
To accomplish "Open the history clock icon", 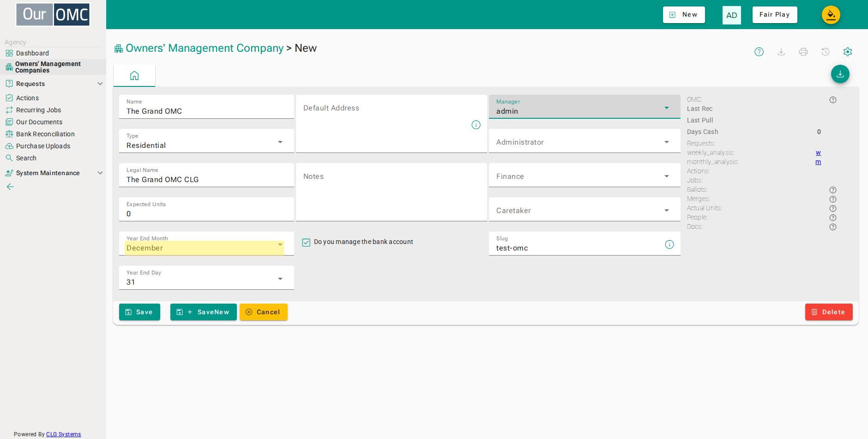I will pyautogui.click(x=826, y=52).
